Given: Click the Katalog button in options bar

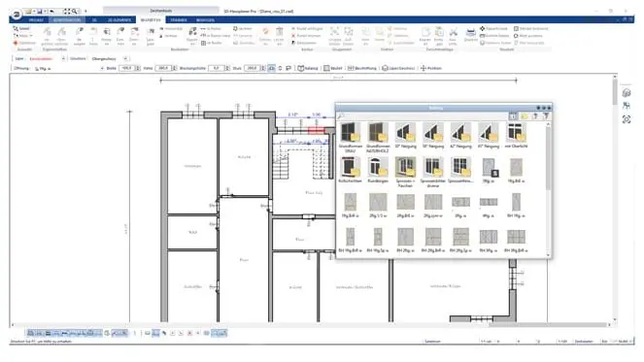Looking at the screenshot, I should [308, 68].
